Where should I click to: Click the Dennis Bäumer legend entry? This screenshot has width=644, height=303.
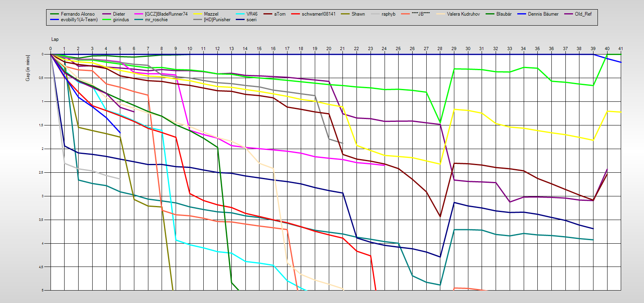point(543,14)
